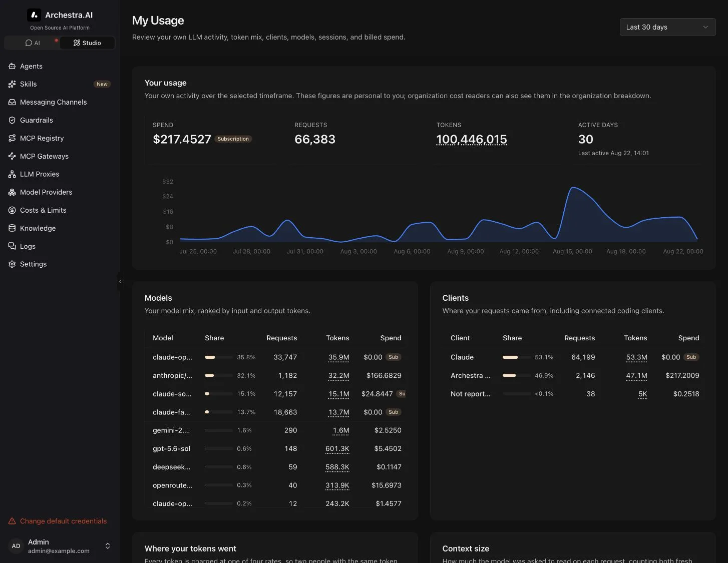728x563 pixels.
Task: Open the LLM Proxies network icon
Action: (12, 174)
